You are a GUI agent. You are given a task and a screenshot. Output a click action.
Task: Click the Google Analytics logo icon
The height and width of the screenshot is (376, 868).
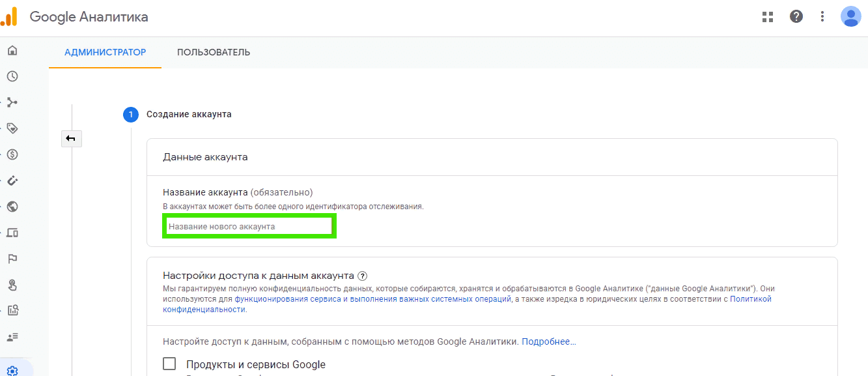(9, 18)
